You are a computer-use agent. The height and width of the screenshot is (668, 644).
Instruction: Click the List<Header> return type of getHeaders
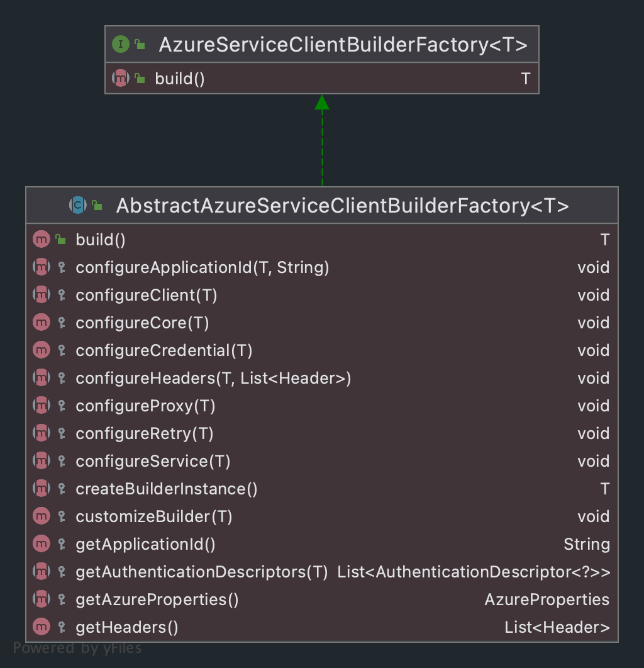pyautogui.click(x=557, y=628)
